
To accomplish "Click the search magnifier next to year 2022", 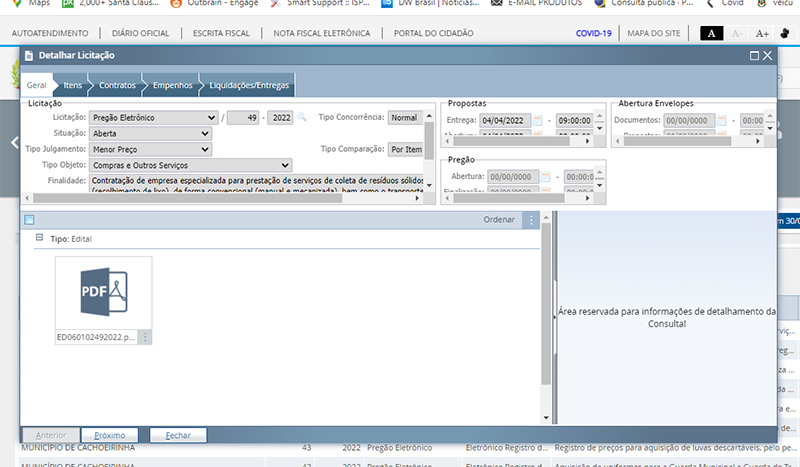I will 301,118.
